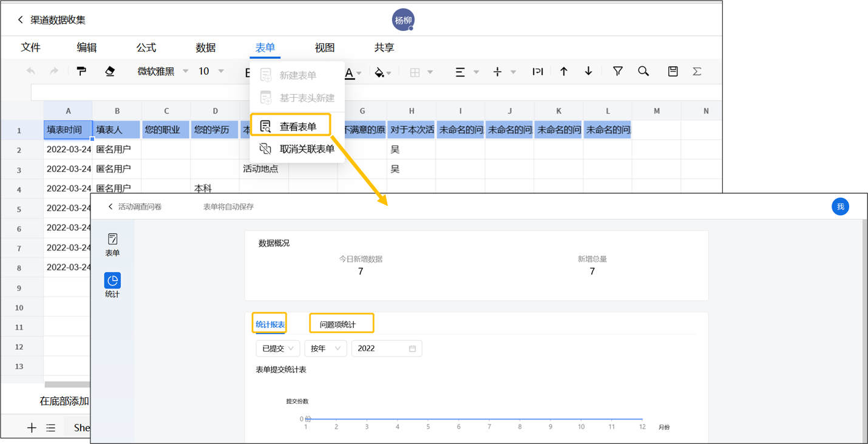Go back from 渠道数据收集 spreadsheet
The image size is (868, 444).
[x=20, y=20]
